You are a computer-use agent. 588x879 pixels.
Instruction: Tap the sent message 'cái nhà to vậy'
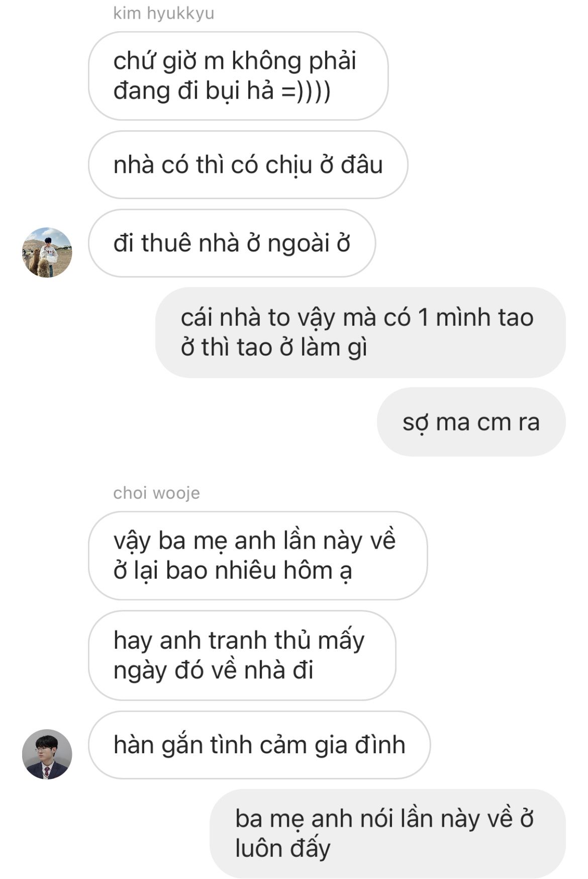pyautogui.click(x=360, y=332)
